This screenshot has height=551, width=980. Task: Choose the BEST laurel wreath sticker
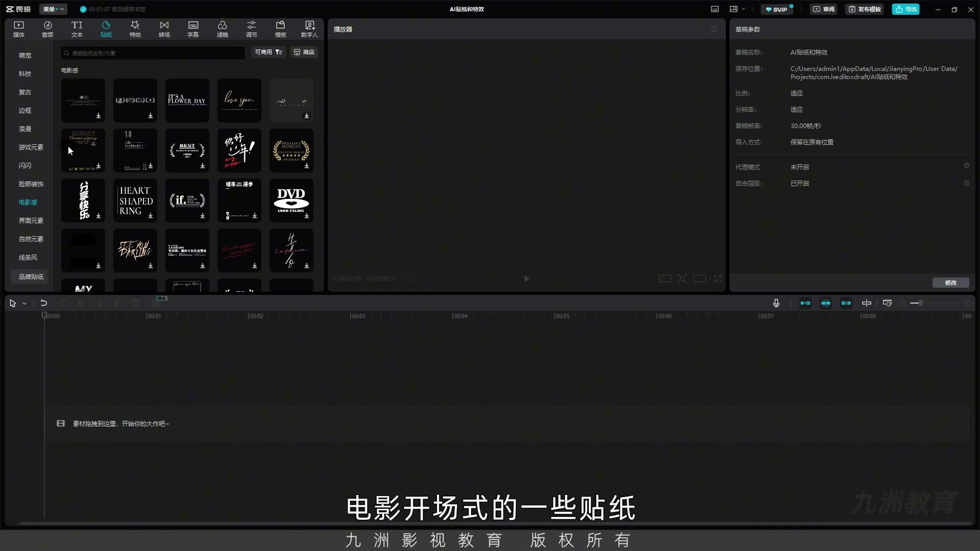pos(187,150)
